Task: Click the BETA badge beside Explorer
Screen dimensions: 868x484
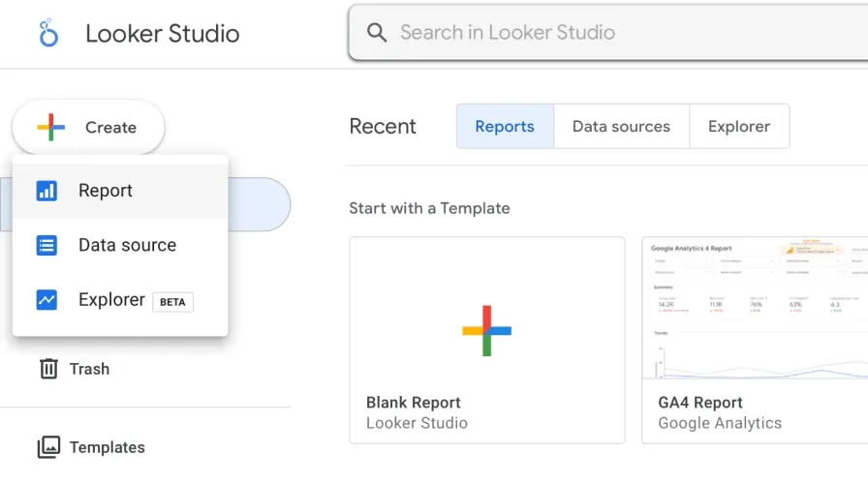Action: (x=172, y=302)
